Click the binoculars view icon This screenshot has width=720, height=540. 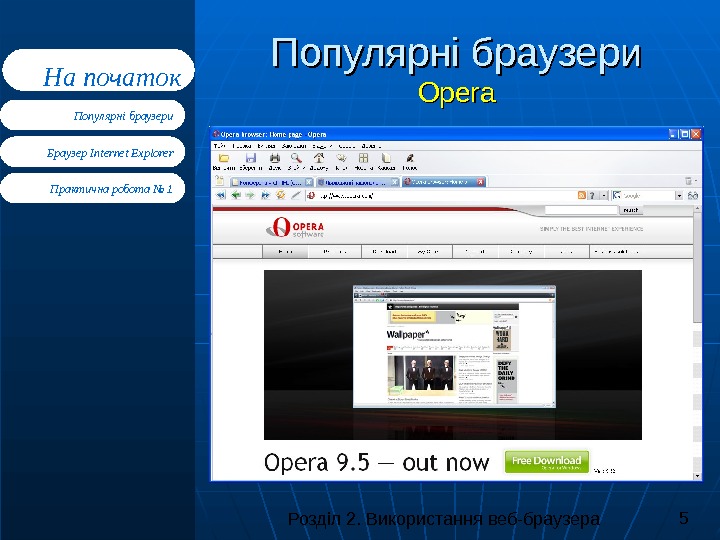click(x=692, y=196)
